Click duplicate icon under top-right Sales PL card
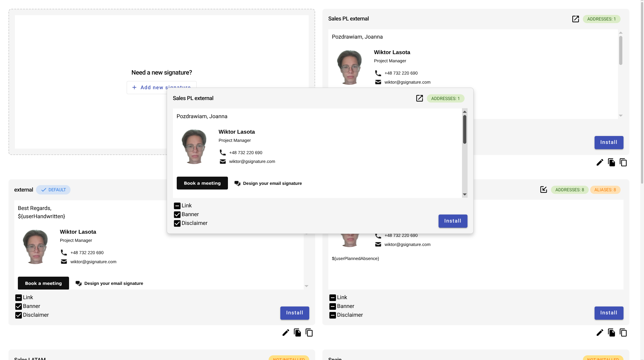644x360 pixels. pos(611,162)
